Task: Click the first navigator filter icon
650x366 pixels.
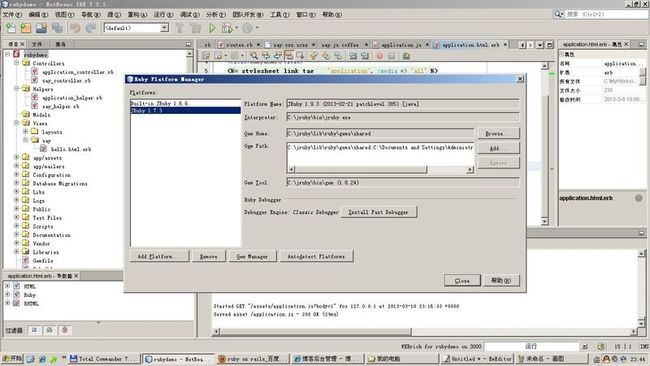Action: (x=34, y=330)
